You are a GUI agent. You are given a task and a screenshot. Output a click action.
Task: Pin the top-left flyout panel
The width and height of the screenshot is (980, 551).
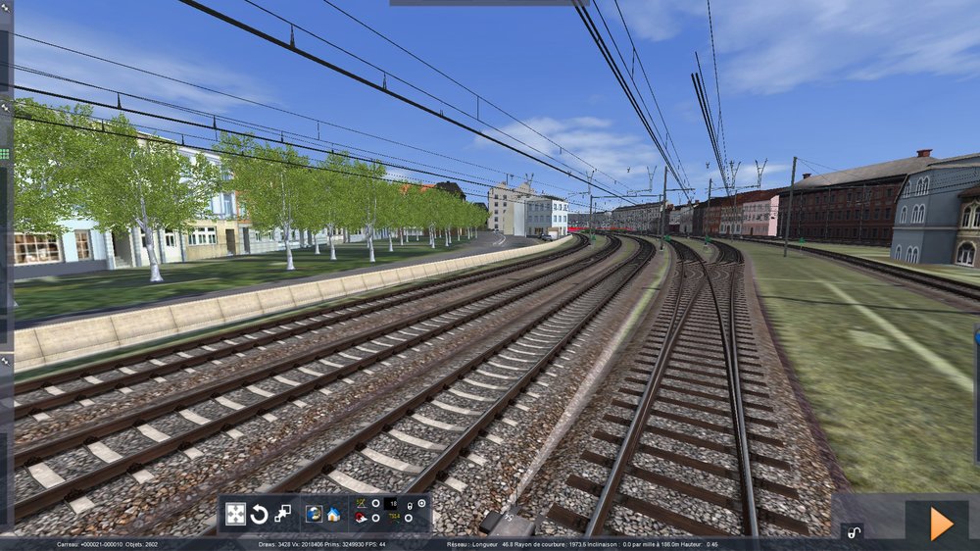pyautogui.click(x=5, y=8)
